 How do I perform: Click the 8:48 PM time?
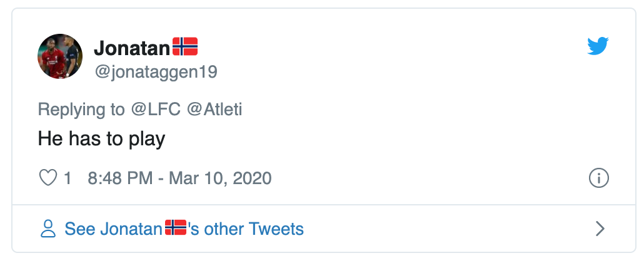pos(120,178)
